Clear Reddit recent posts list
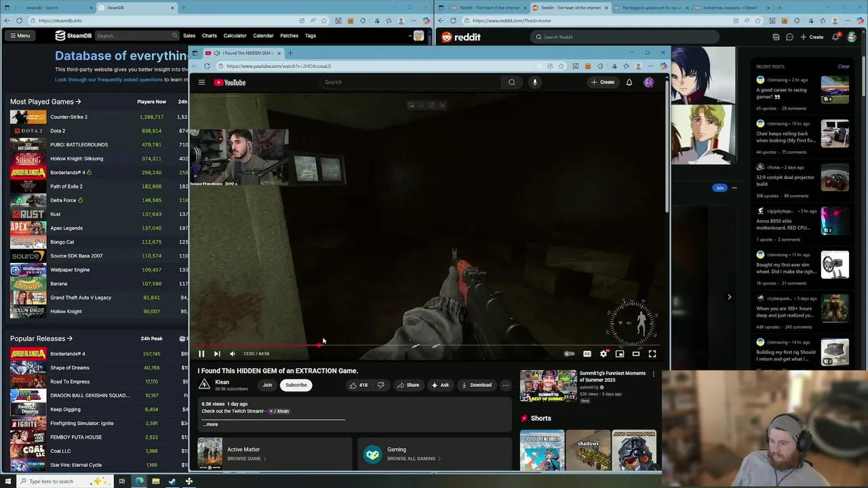The height and width of the screenshot is (488, 868). (x=844, y=66)
